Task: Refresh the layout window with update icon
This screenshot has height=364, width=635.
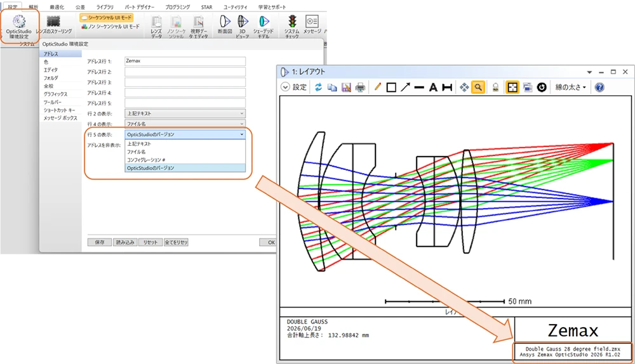Action: 318,87
